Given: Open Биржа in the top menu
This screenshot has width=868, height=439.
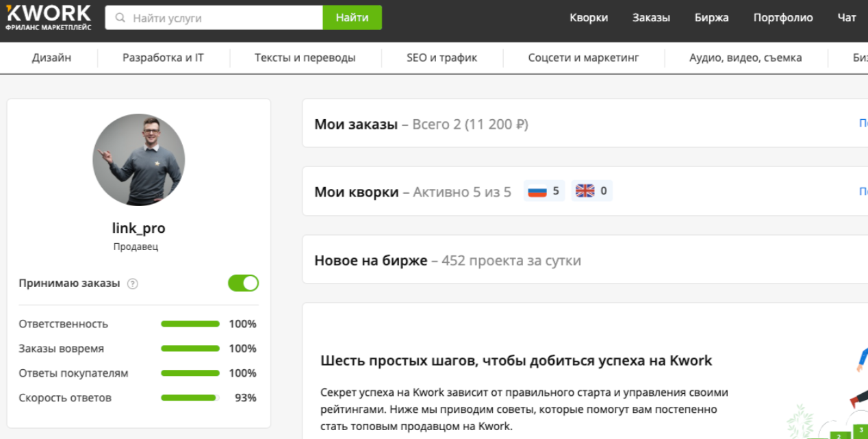Looking at the screenshot, I should coord(711,18).
